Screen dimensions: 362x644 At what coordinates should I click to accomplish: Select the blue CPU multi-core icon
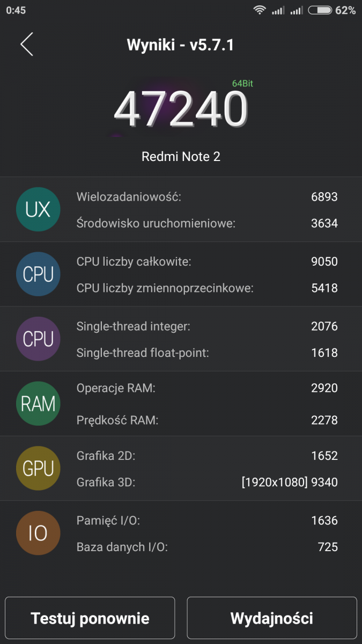point(38,274)
